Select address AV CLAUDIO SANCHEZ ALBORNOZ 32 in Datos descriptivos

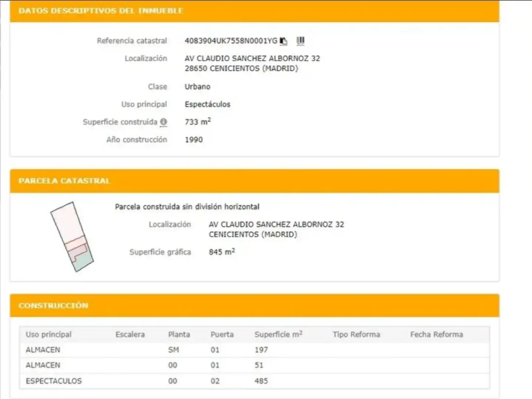pyautogui.click(x=253, y=58)
